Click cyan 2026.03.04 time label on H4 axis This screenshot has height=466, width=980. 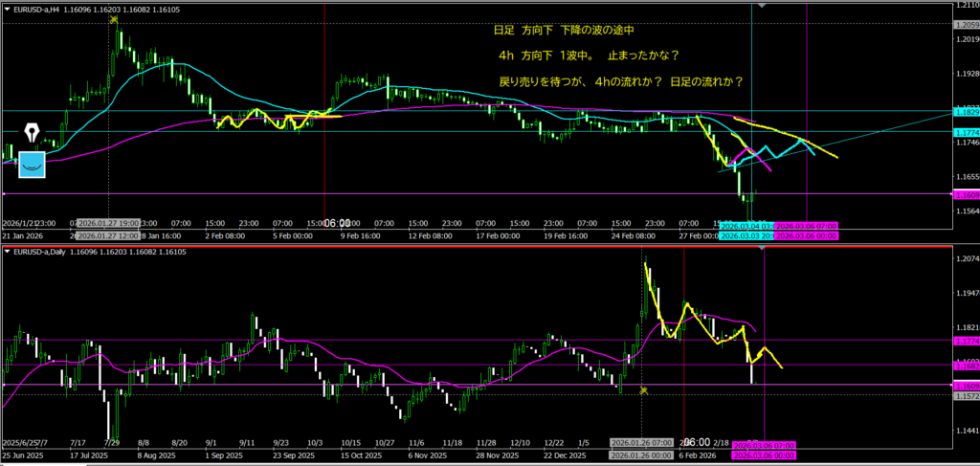[x=746, y=226]
